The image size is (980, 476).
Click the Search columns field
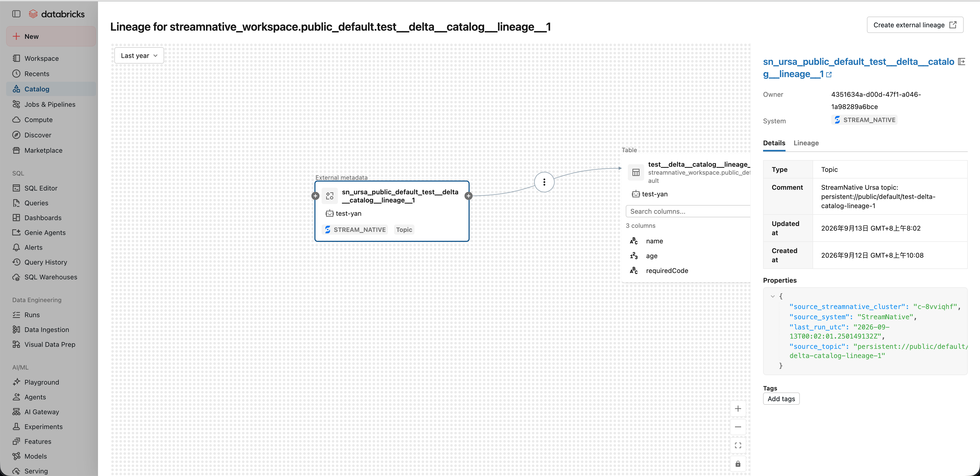click(688, 211)
